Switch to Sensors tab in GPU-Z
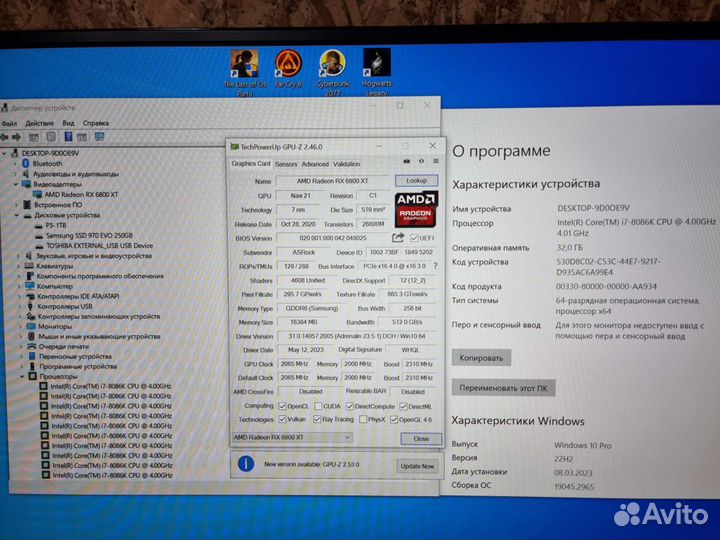The width and height of the screenshot is (720, 540). point(286,164)
